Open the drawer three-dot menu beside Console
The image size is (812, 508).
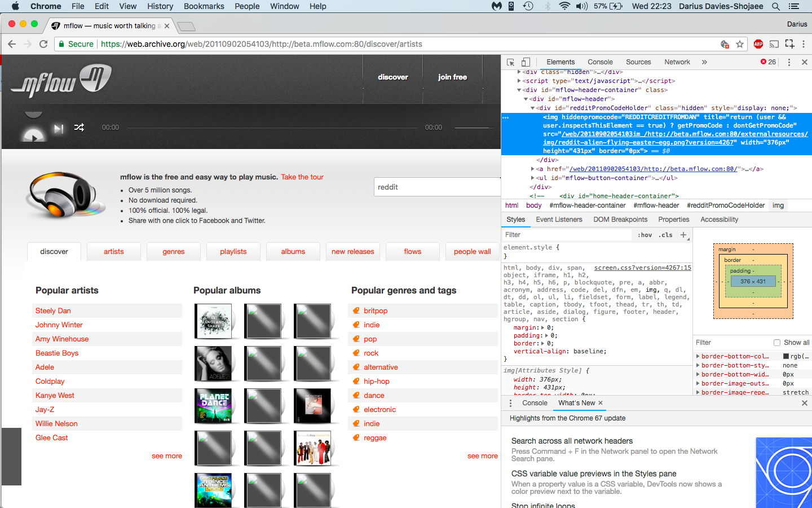[x=510, y=403]
